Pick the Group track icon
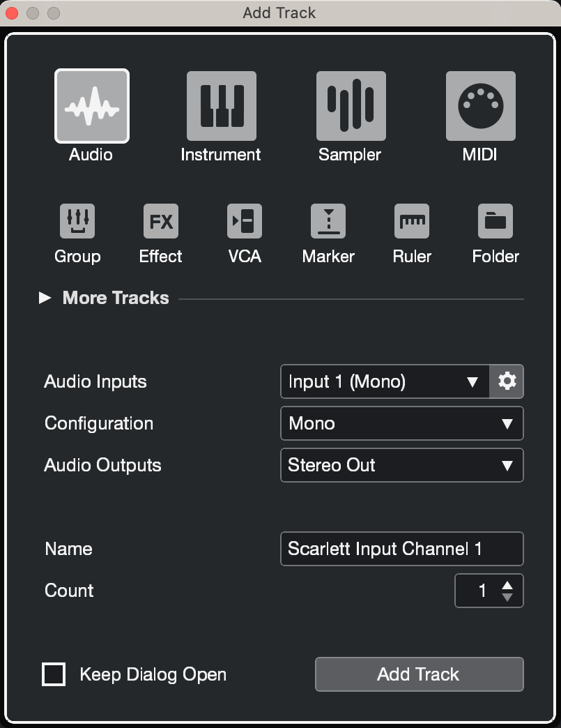 click(77, 221)
